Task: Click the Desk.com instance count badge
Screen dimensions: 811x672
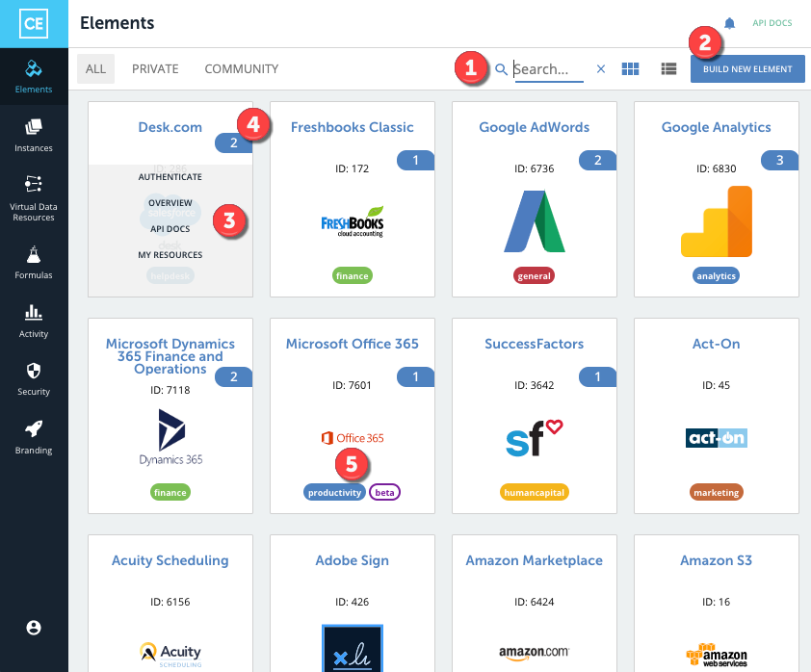Action: click(234, 142)
